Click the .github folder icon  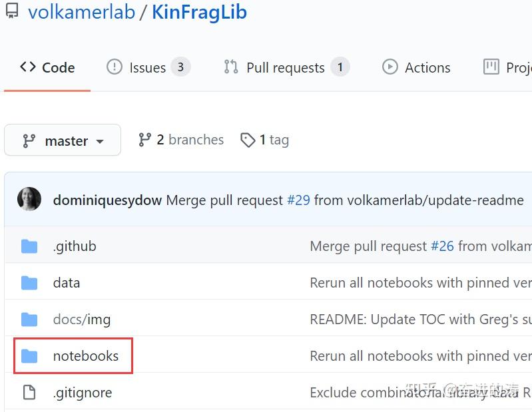29,246
